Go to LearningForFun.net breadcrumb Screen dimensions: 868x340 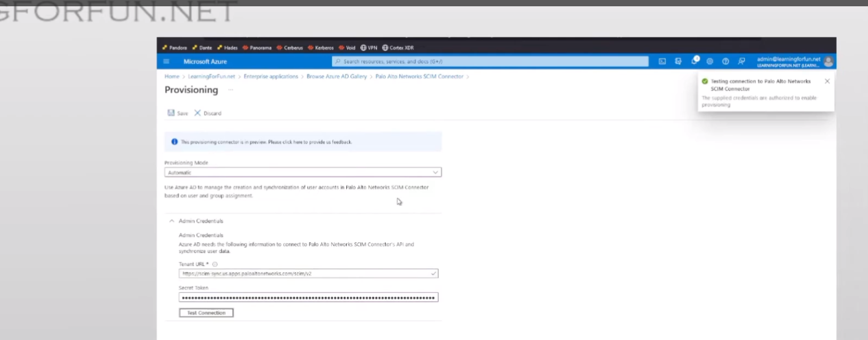pyautogui.click(x=211, y=76)
